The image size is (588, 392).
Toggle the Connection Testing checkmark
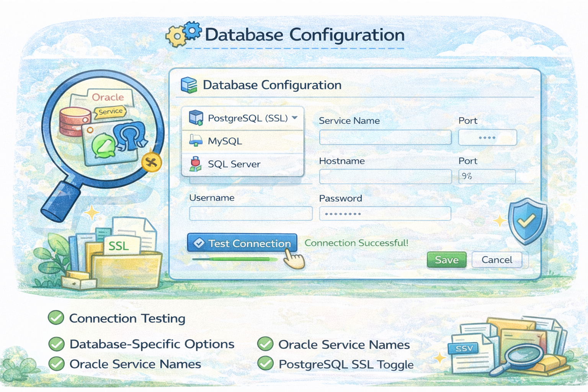[56, 318]
